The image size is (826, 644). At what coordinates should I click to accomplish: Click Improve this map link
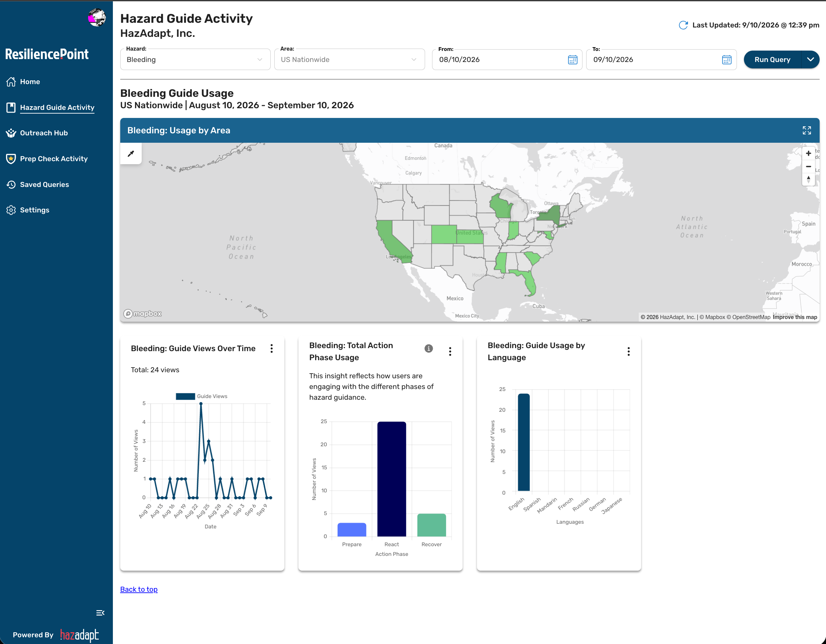(x=795, y=317)
